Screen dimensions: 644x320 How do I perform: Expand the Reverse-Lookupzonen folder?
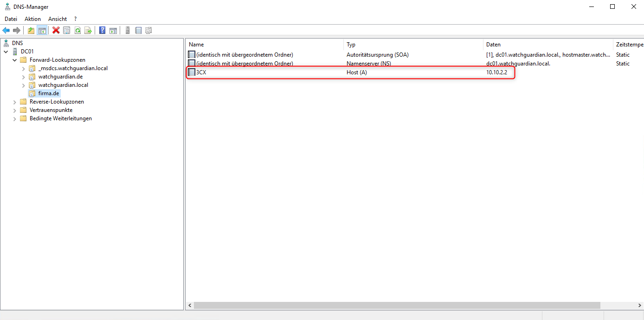click(x=15, y=102)
